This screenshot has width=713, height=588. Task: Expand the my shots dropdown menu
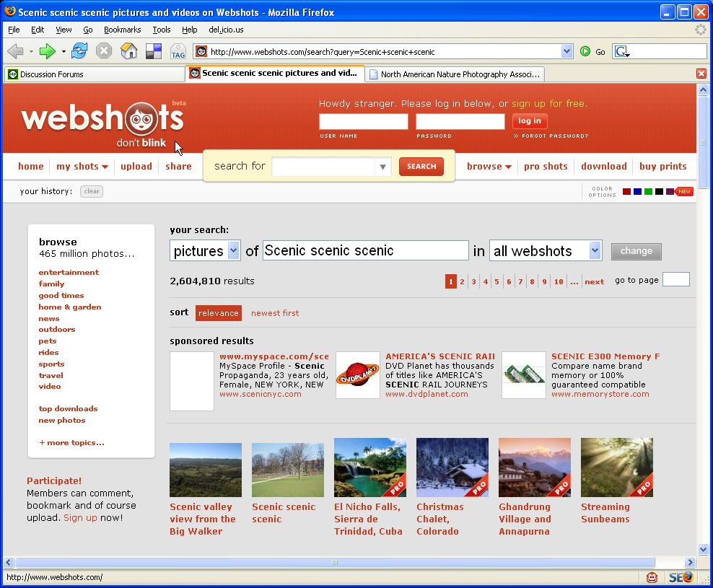pos(82,167)
